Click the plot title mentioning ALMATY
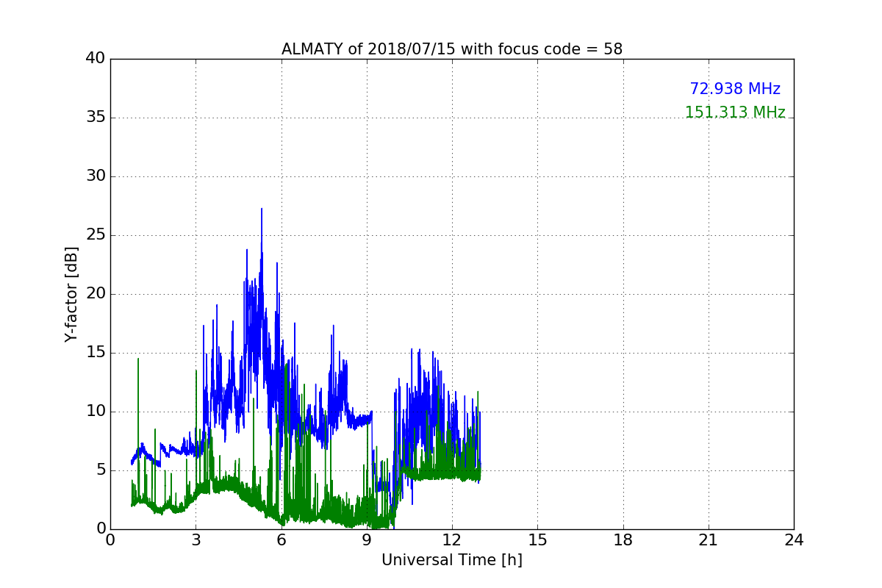Screen dimensions: 882x588 tap(451, 49)
